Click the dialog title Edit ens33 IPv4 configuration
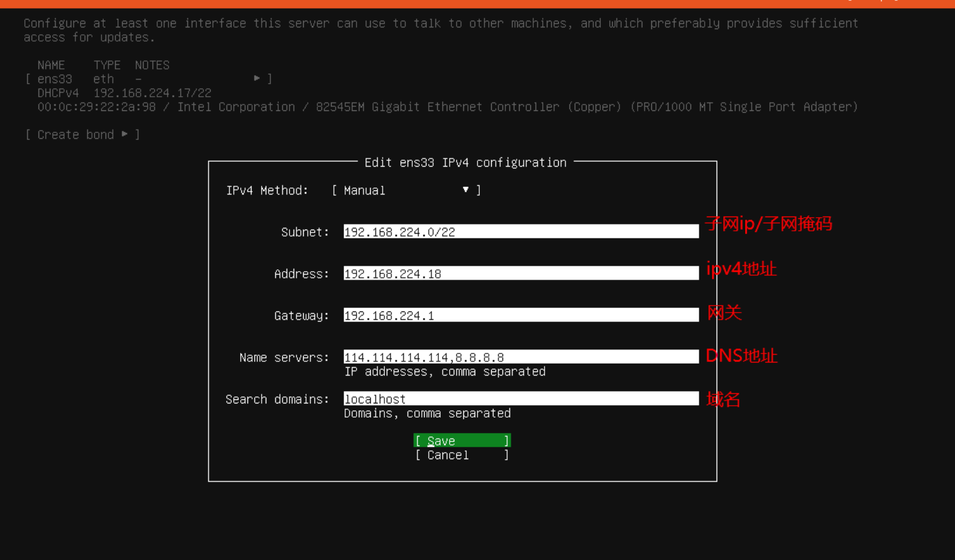The image size is (955, 560). point(465,163)
